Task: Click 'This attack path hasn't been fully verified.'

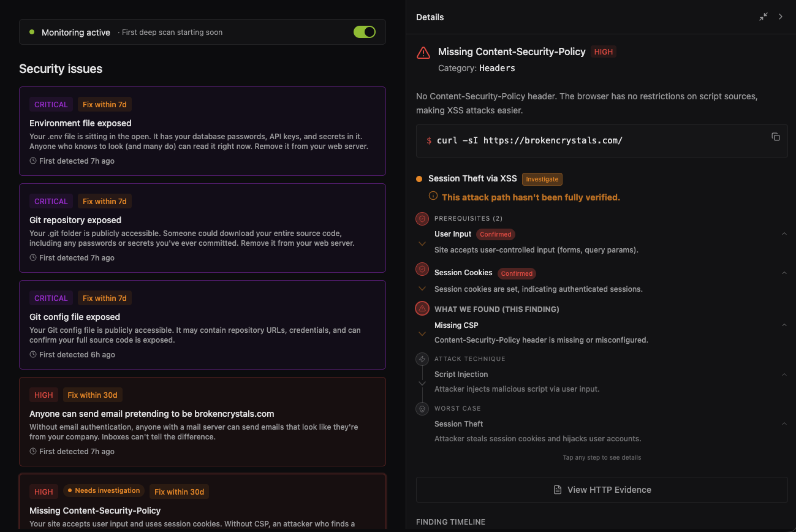Action: (531, 197)
